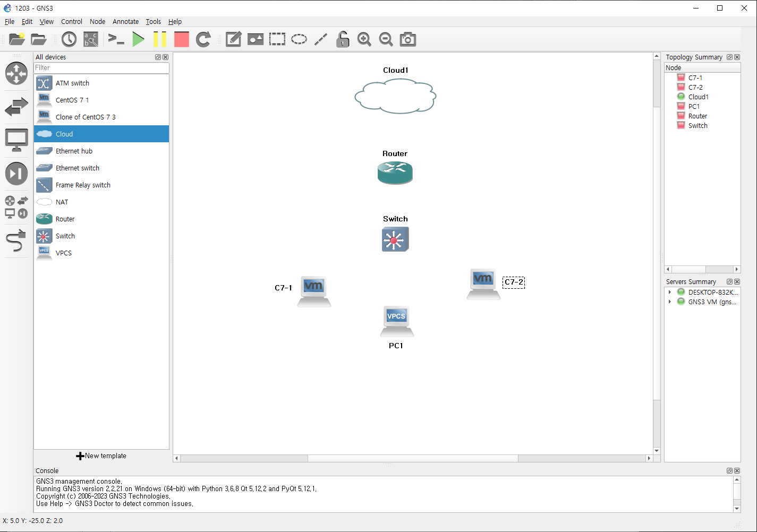Select Frame Relay switch template

click(101, 185)
